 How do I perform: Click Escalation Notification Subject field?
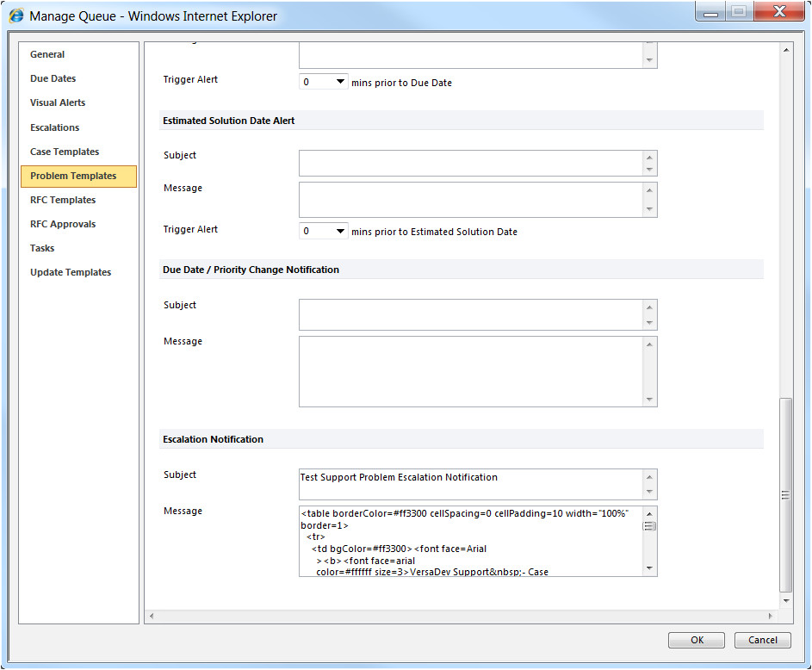(x=471, y=484)
